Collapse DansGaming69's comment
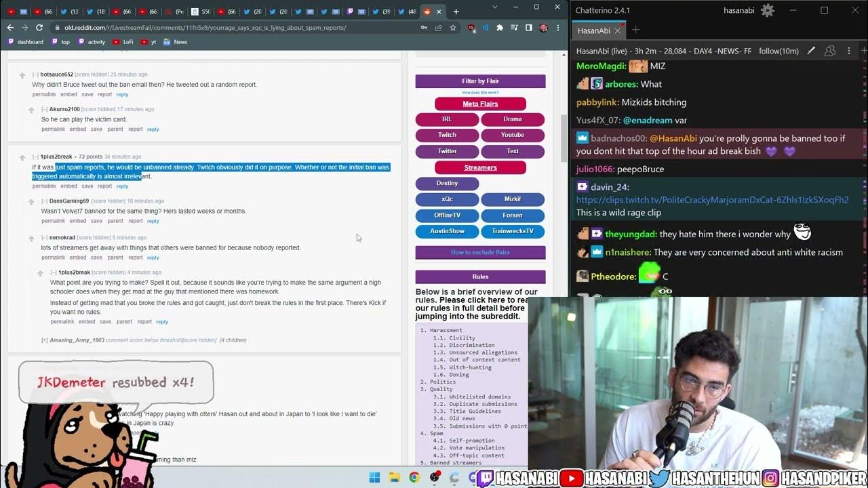868x488 pixels. point(44,201)
